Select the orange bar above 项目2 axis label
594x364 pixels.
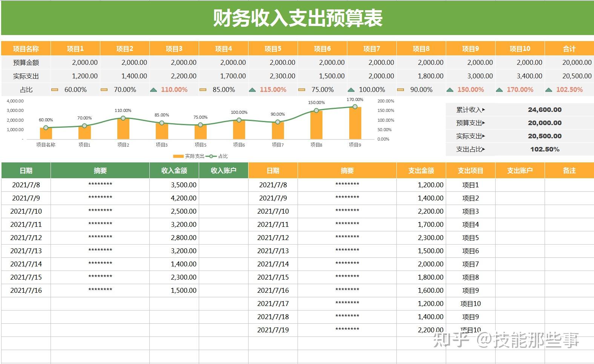tap(123, 129)
